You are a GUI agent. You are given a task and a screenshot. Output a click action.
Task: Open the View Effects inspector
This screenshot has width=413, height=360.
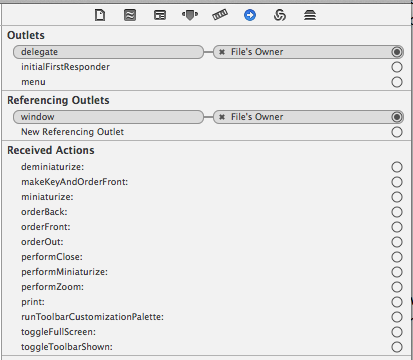310,15
